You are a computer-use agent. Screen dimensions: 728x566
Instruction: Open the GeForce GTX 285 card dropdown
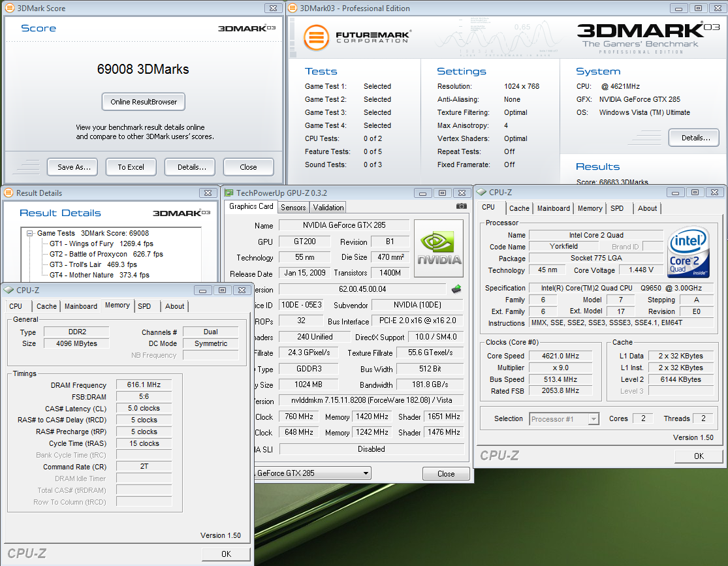(366, 473)
